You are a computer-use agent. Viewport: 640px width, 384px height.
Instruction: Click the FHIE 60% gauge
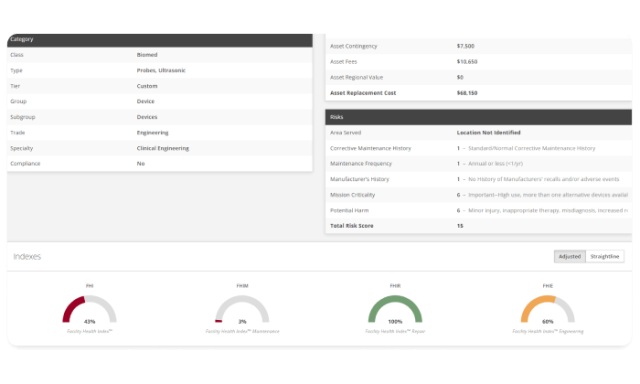point(547,310)
